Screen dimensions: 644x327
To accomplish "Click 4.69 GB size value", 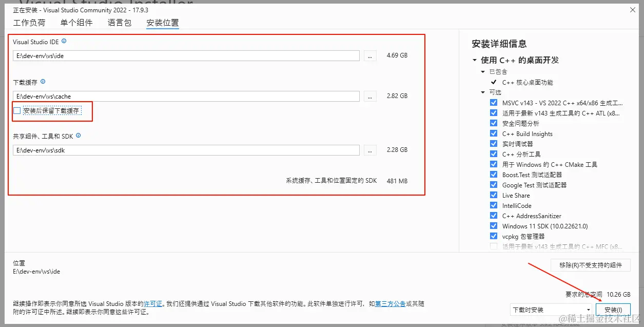I will [x=397, y=55].
